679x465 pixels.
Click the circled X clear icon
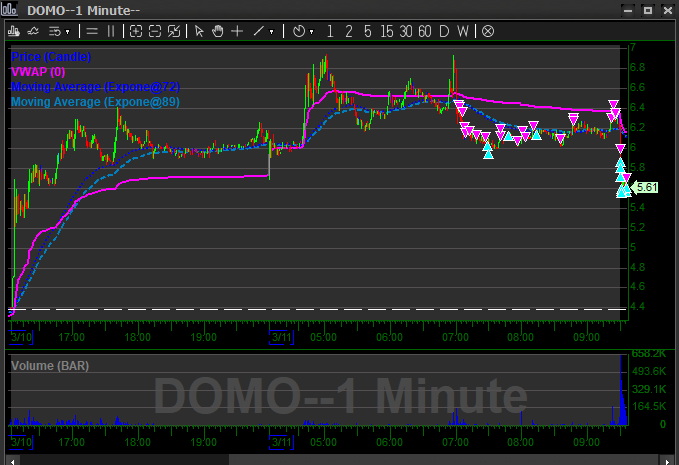click(488, 31)
